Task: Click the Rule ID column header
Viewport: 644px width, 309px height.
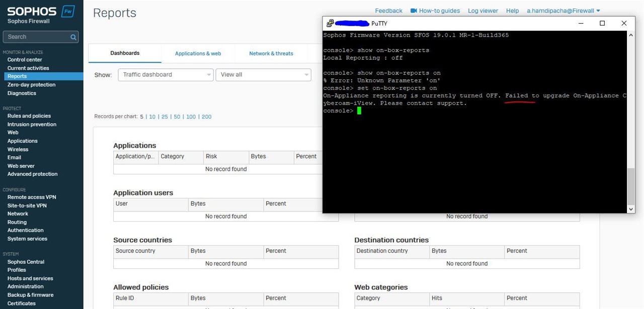Action: 151,298
